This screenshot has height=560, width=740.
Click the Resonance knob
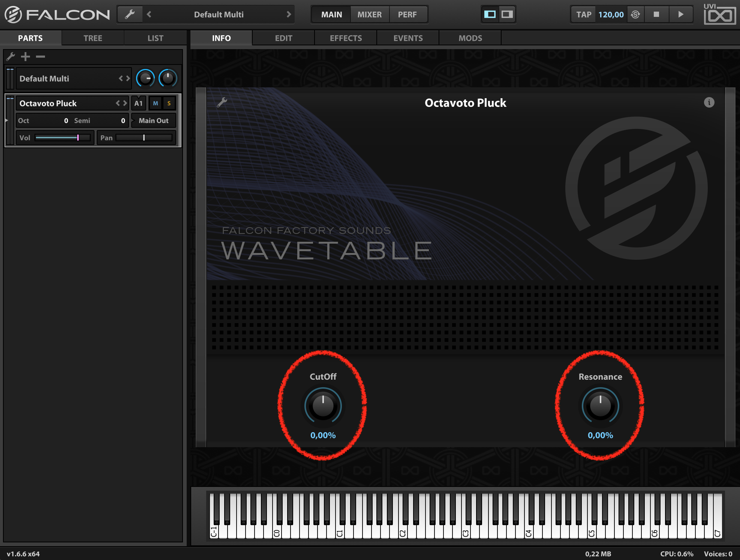point(600,406)
